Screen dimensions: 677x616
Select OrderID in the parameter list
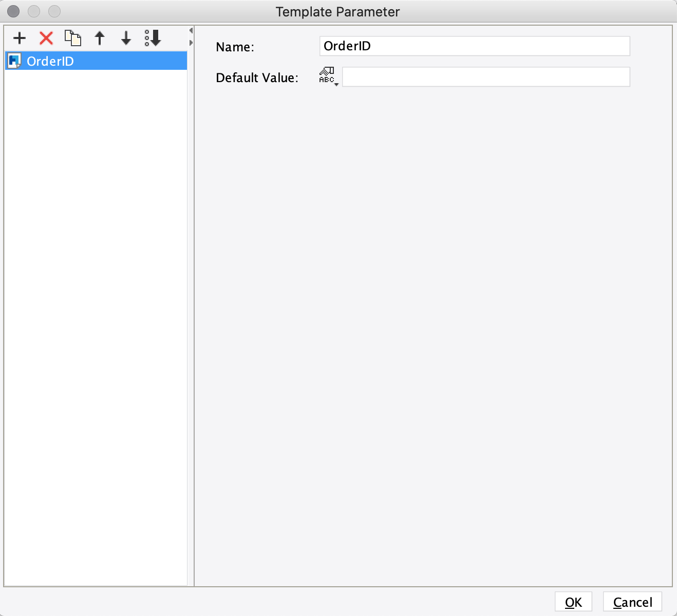coord(51,61)
